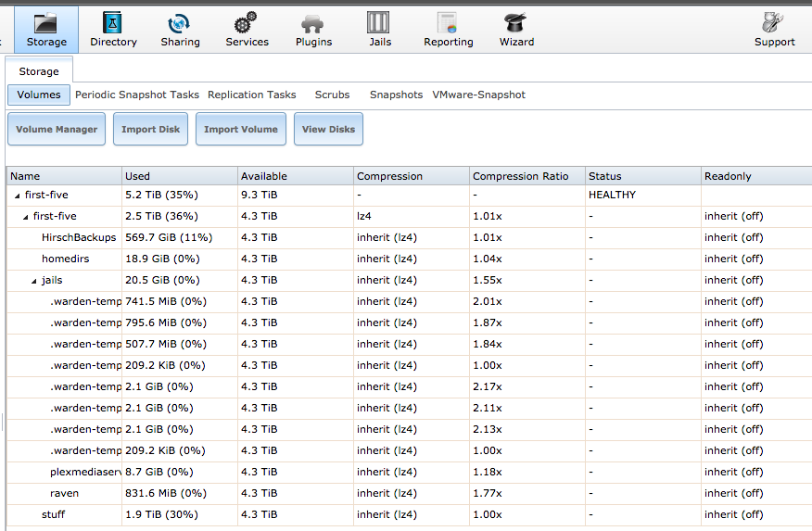This screenshot has height=531, width=812.
Task: Sort by the Available column header
Action: pos(296,176)
